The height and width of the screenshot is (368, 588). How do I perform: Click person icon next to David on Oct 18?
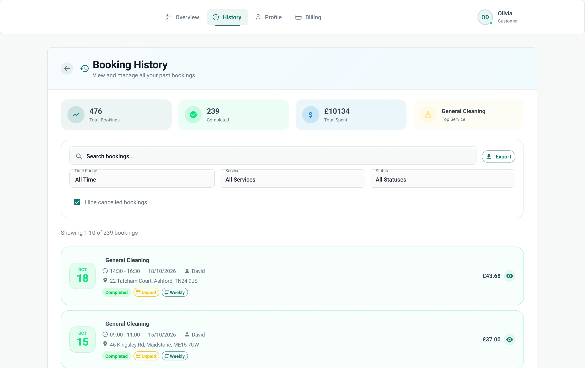[x=187, y=271]
